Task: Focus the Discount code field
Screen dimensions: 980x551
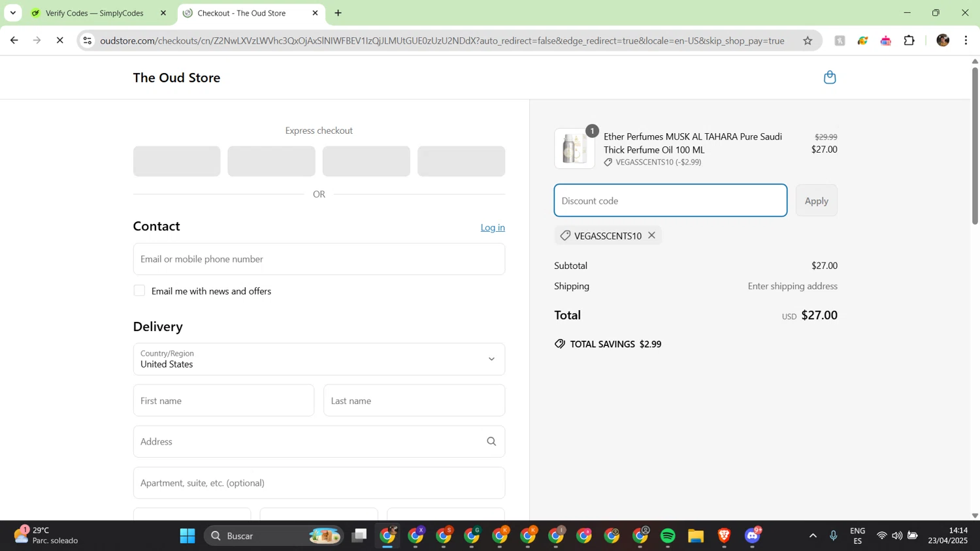Action: (670, 200)
